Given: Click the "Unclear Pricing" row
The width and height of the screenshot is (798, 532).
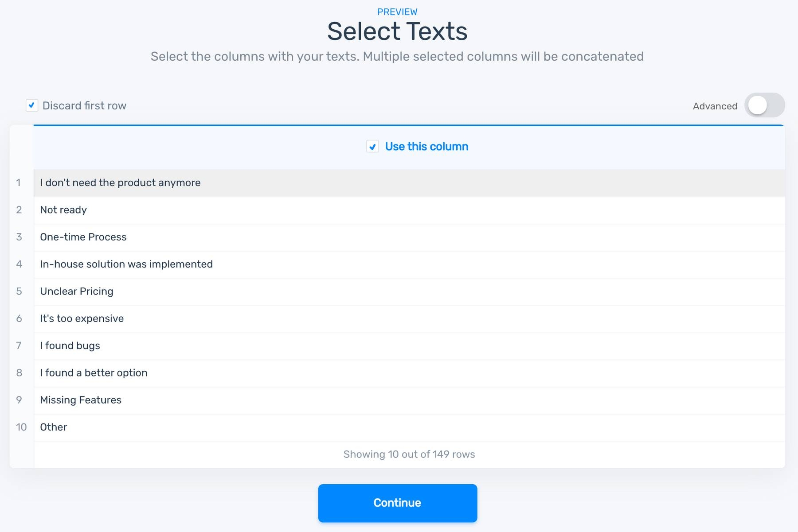Looking at the screenshot, I should click(77, 291).
